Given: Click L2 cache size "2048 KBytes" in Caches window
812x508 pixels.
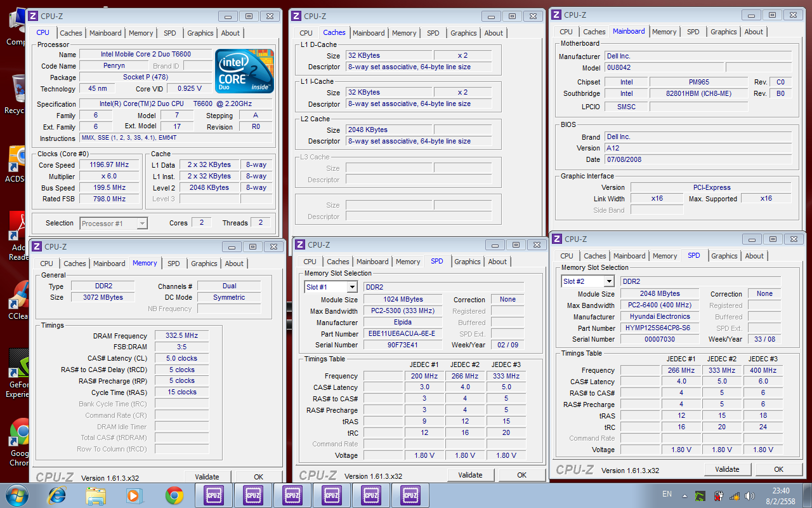Looking at the screenshot, I should [388, 130].
